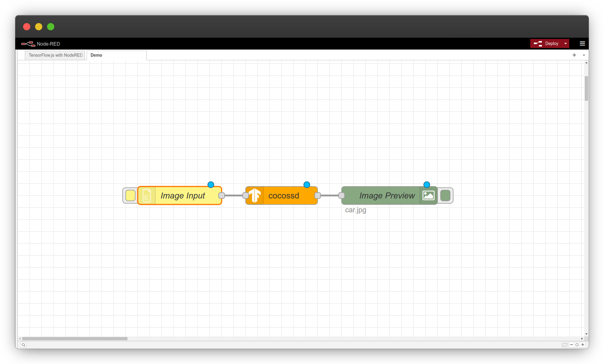Image resolution: width=604 pixels, height=364 pixels.
Task: Select the cocossd node
Action: pyautogui.click(x=282, y=195)
